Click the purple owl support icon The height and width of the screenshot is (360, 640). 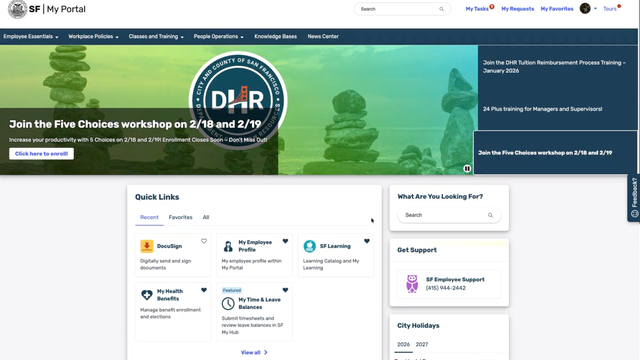tap(412, 284)
